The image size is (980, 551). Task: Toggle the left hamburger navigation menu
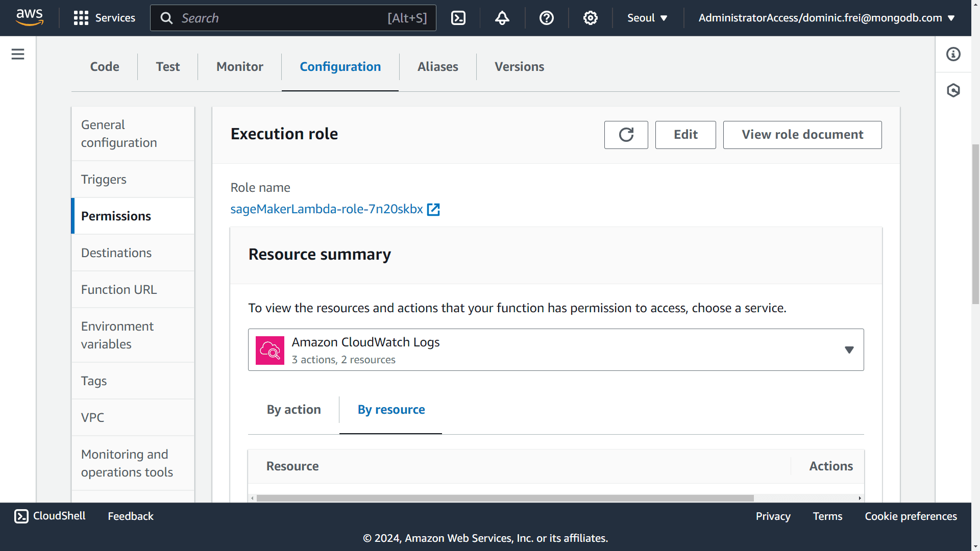pos(18,54)
